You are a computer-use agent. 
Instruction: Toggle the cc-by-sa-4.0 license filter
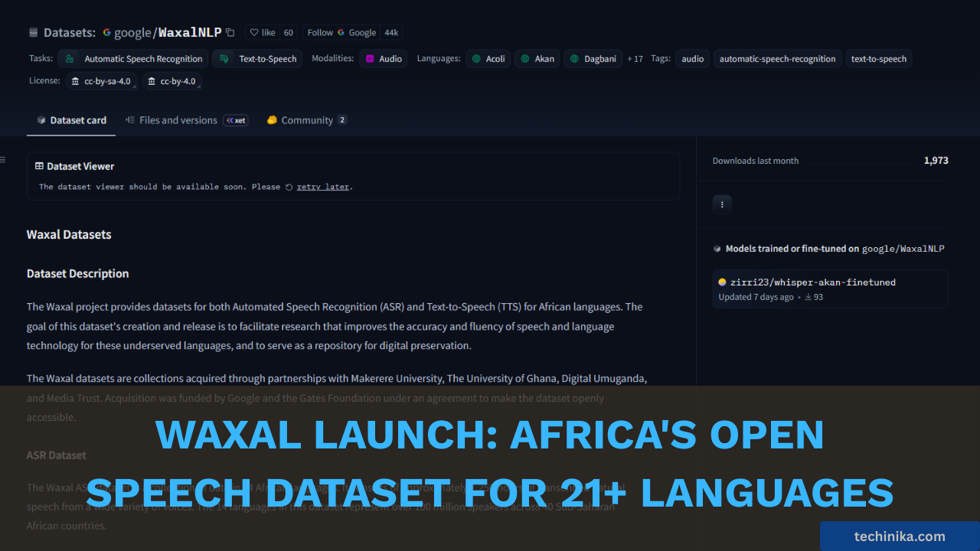click(x=102, y=80)
